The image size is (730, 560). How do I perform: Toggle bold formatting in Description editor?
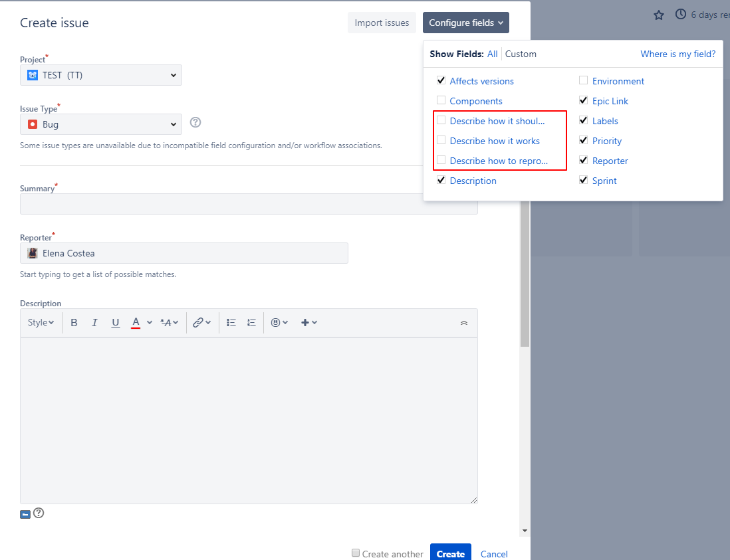point(74,322)
